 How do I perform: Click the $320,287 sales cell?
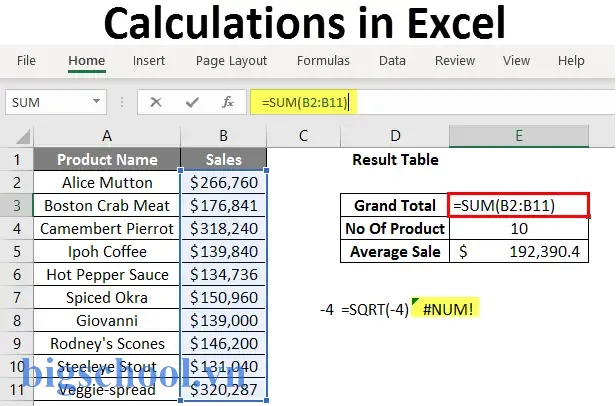pyautogui.click(x=224, y=389)
